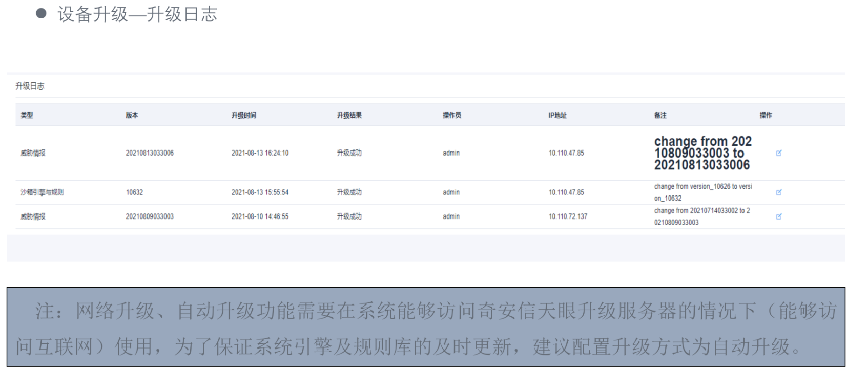Click the 注 note box about automatic upgrades
This screenshot has width=868, height=370.
[x=425, y=328]
